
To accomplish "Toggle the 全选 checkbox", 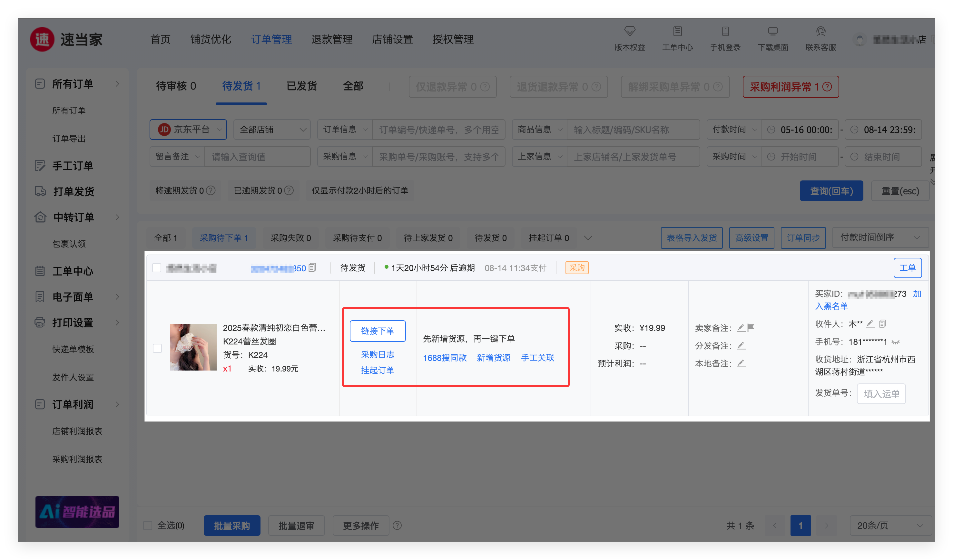I will pyautogui.click(x=148, y=526).
